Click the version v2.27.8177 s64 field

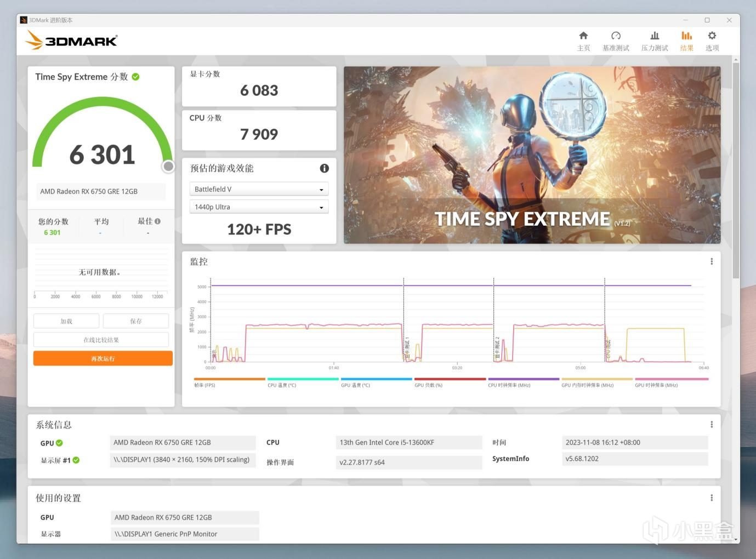tap(409, 462)
